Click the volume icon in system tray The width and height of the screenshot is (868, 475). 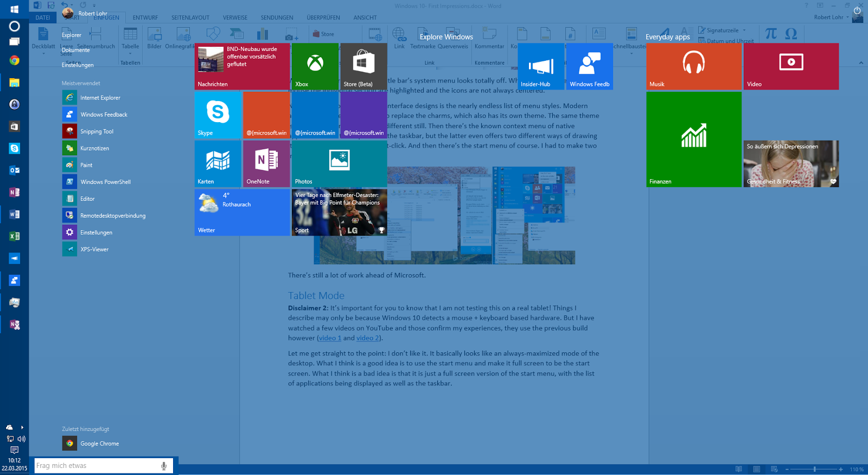coord(21,439)
